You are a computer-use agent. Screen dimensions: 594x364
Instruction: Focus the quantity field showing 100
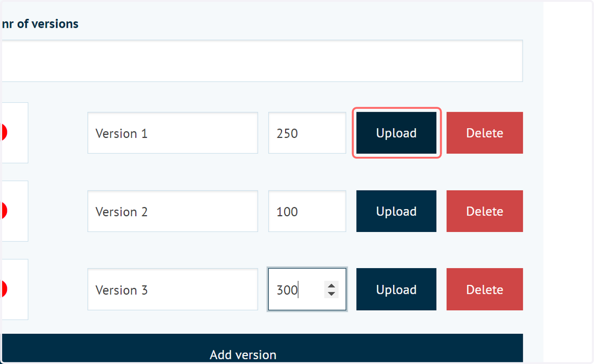tap(307, 211)
